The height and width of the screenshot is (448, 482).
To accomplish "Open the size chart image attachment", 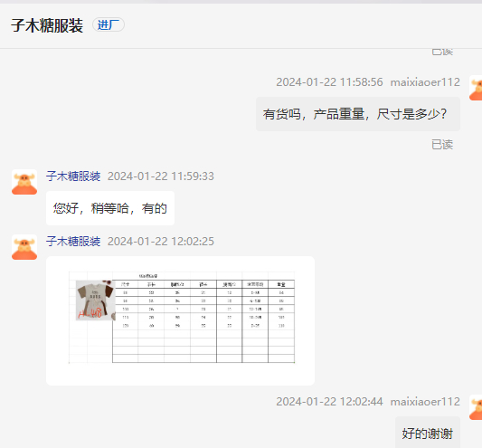I will 181,320.
